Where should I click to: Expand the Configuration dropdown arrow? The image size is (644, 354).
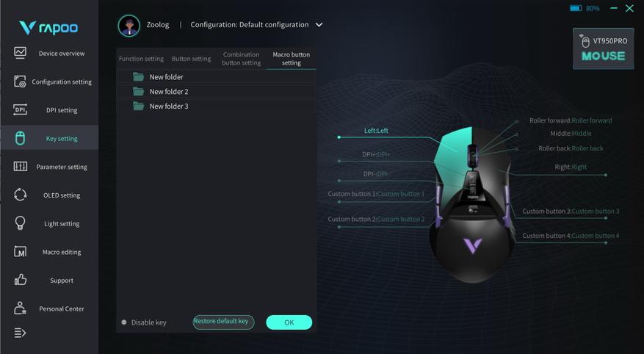pos(319,25)
